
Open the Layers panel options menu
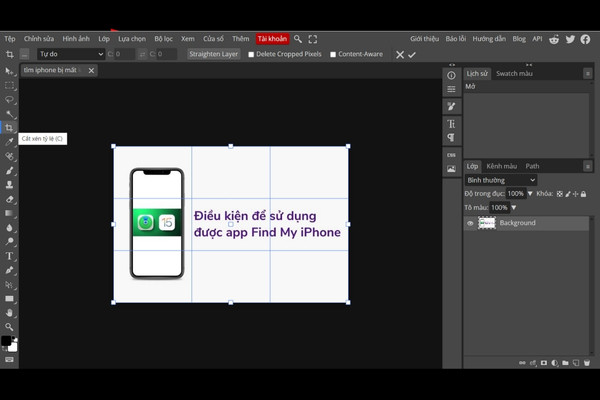tap(588, 166)
